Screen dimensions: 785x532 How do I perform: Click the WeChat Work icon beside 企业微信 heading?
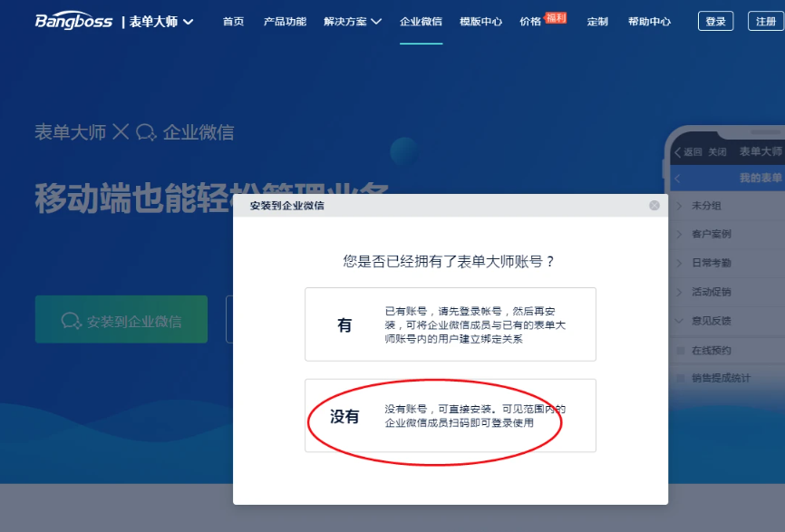pyautogui.click(x=146, y=133)
